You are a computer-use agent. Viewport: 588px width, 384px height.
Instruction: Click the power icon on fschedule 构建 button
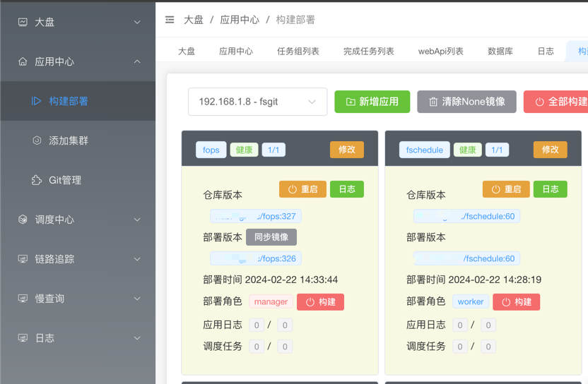coord(506,302)
